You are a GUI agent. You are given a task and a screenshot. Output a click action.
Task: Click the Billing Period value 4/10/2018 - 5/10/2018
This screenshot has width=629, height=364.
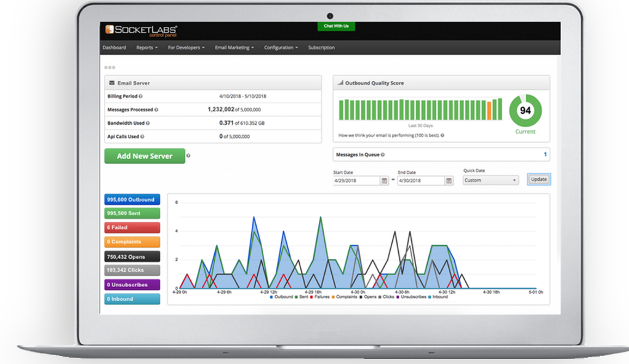[x=242, y=96]
